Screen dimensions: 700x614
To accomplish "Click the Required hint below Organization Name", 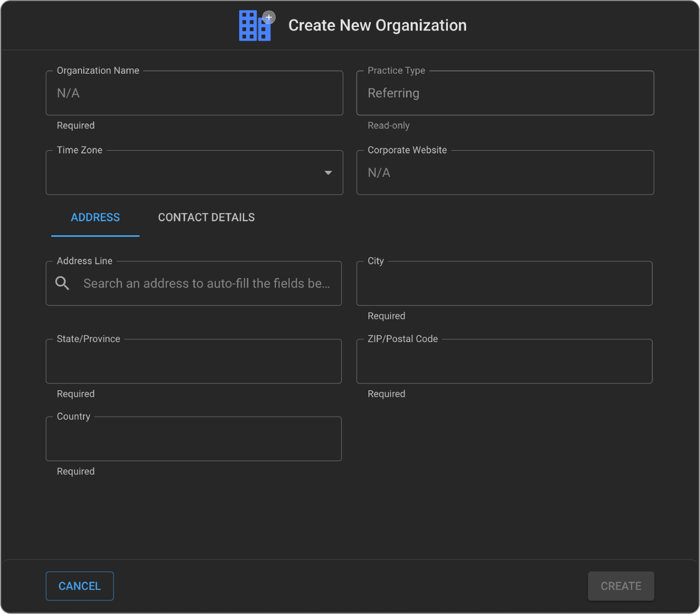I will point(76,126).
